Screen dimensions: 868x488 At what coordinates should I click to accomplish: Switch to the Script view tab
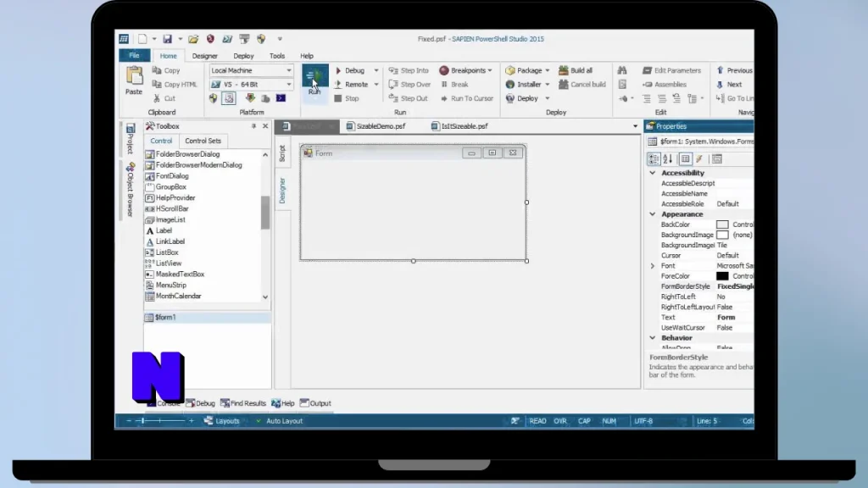pyautogui.click(x=282, y=153)
